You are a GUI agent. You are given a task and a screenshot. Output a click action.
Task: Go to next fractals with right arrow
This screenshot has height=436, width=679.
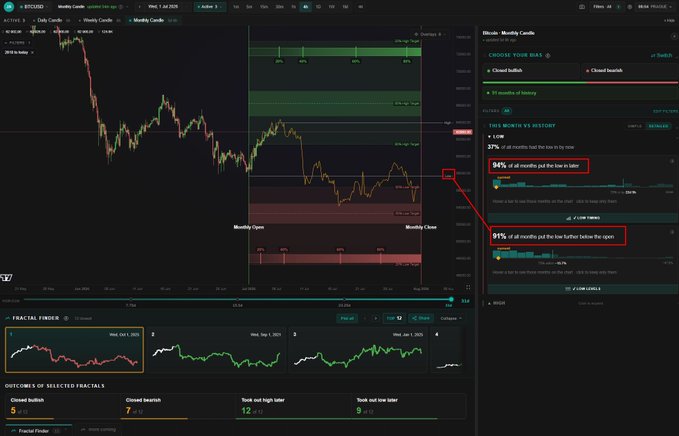point(375,318)
